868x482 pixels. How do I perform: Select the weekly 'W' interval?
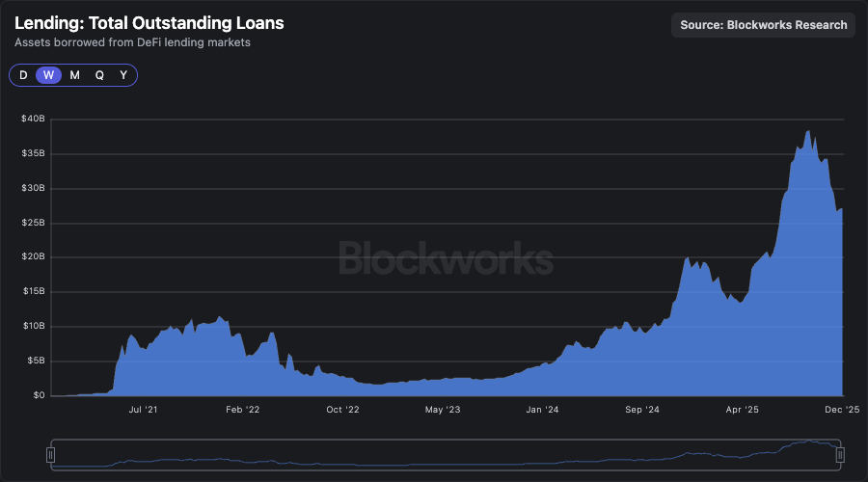[48, 75]
